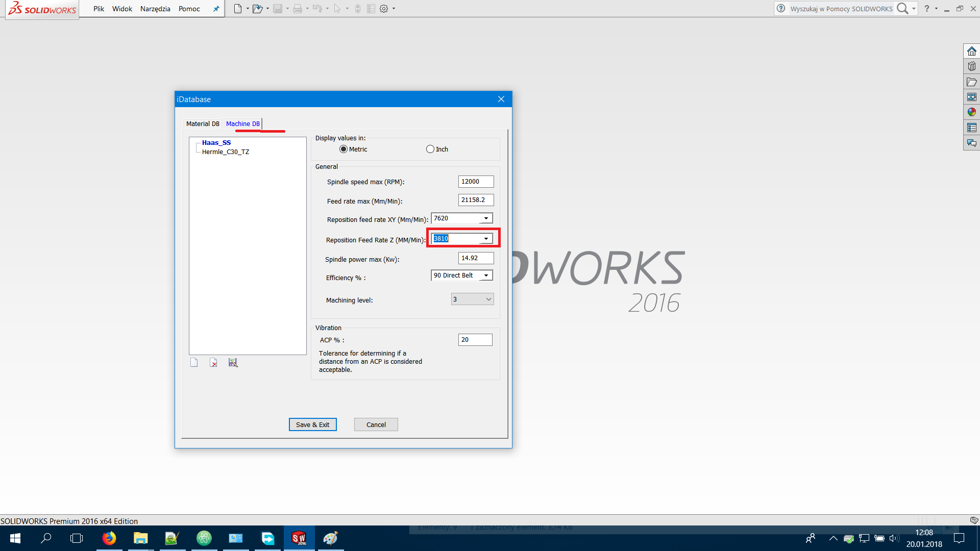Select Haas_SS machine in the list
Image resolution: width=980 pixels, height=551 pixels.
coord(216,143)
